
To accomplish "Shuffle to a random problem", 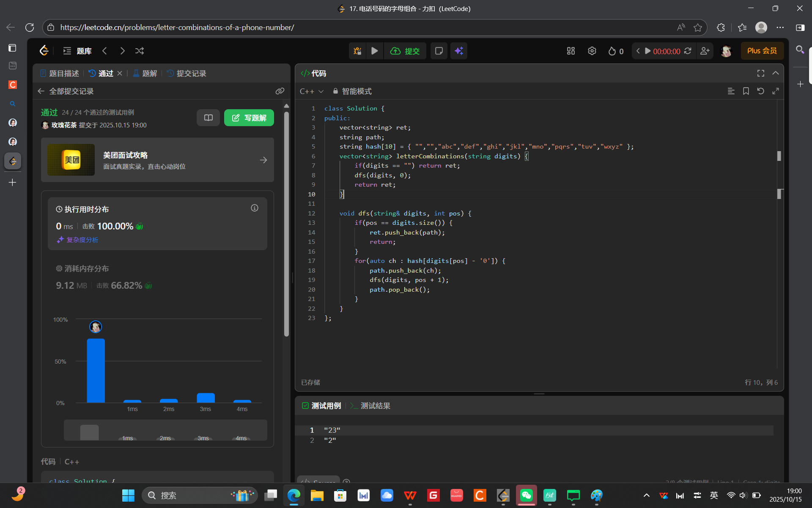I will [x=140, y=51].
